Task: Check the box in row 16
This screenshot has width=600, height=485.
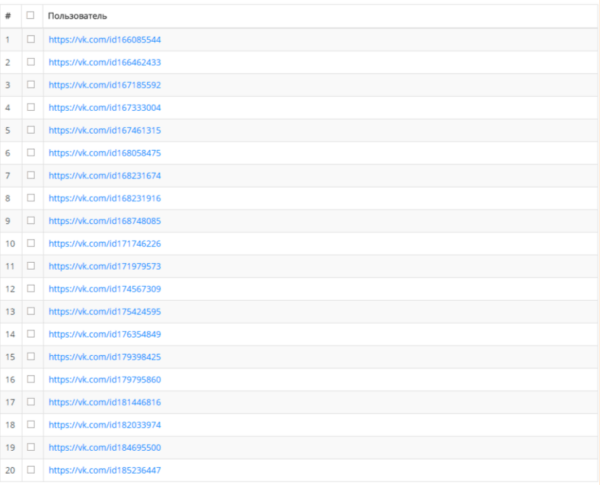Action: tap(31, 379)
